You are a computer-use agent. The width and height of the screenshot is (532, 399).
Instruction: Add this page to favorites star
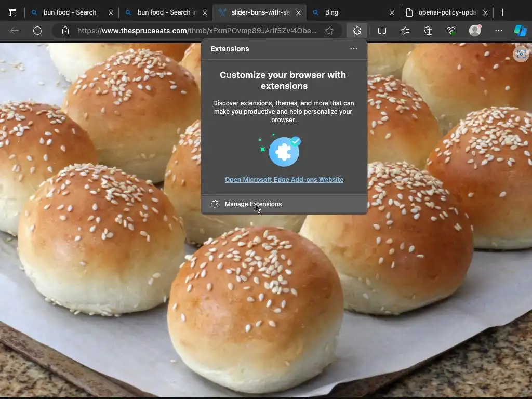pos(329,31)
